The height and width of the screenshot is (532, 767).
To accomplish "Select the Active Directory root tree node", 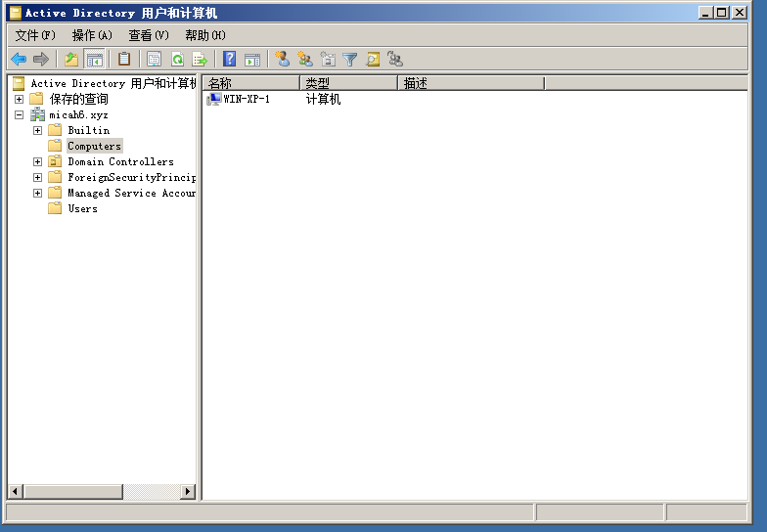I will pos(113,84).
